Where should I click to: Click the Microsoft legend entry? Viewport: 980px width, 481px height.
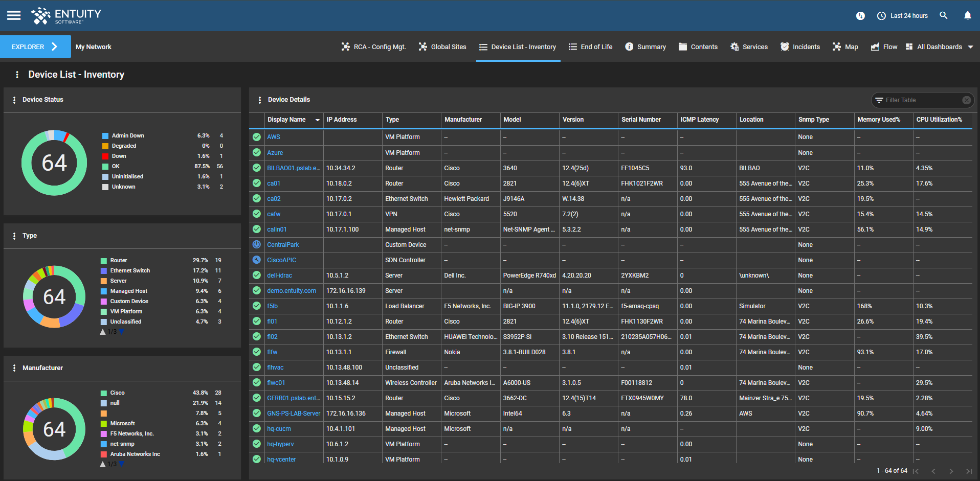(x=123, y=424)
